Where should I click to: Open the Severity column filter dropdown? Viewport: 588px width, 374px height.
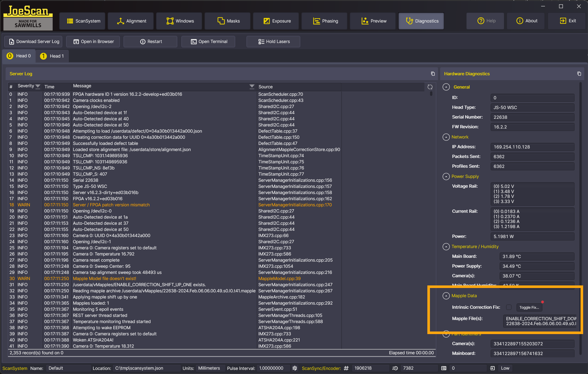pos(38,86)
